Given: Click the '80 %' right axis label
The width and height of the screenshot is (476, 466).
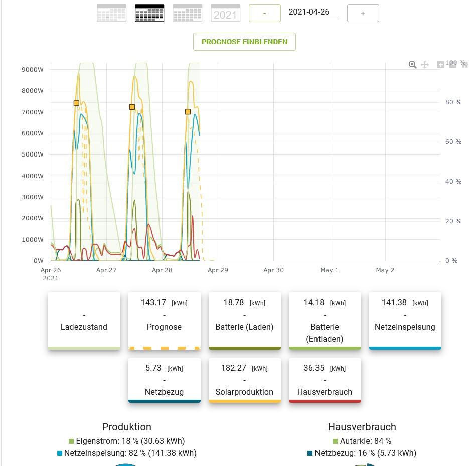Looking at the screenshot, I should pos(453,102).
